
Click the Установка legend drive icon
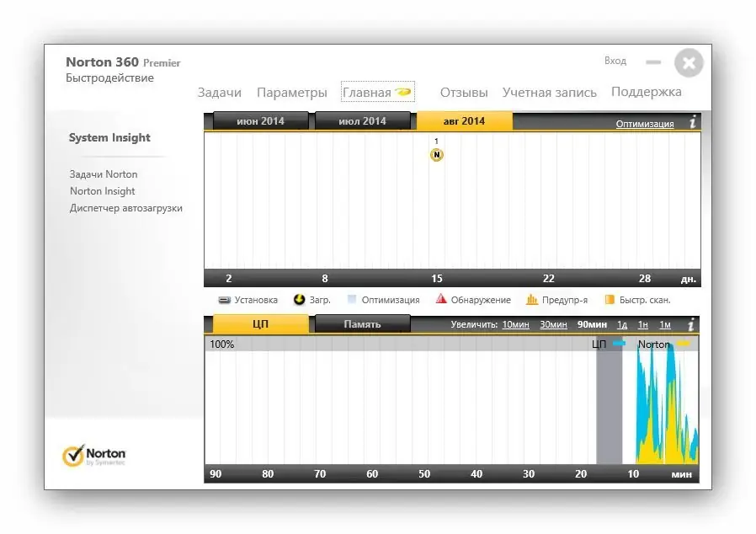[224, 300]
